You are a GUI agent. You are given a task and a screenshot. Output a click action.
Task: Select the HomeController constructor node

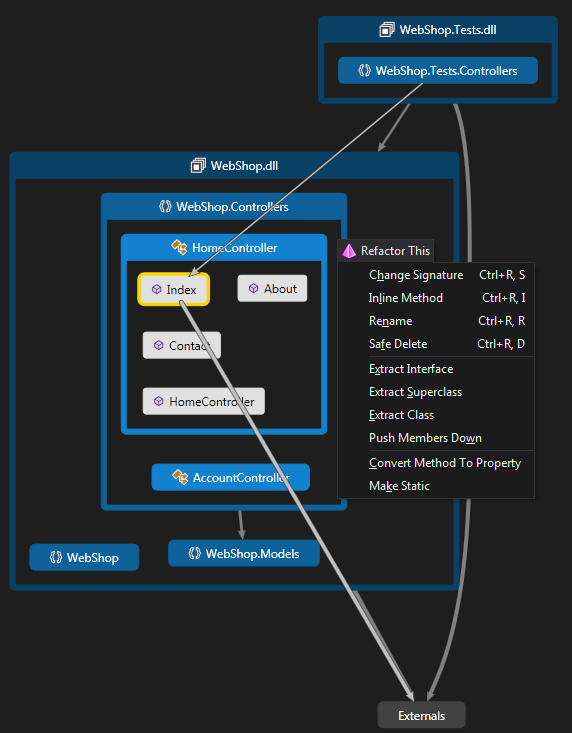pyautogui.click(x=204, y=401)
